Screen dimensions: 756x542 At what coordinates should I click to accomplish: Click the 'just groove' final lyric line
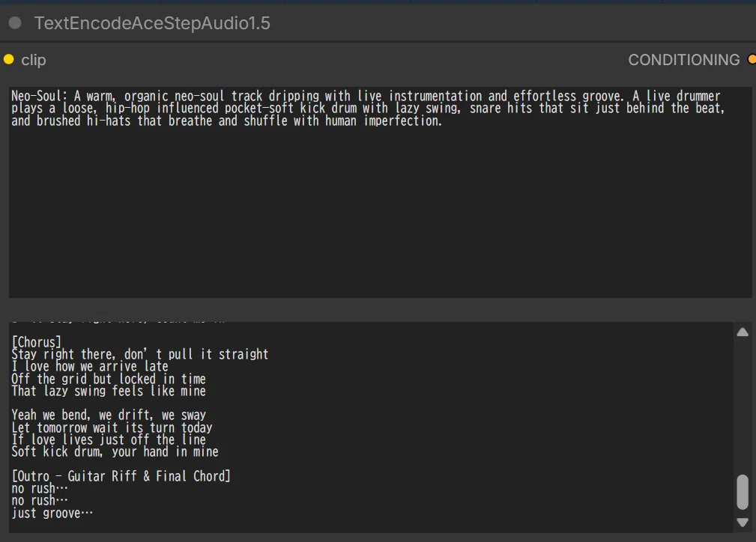[x=52, y=513]
